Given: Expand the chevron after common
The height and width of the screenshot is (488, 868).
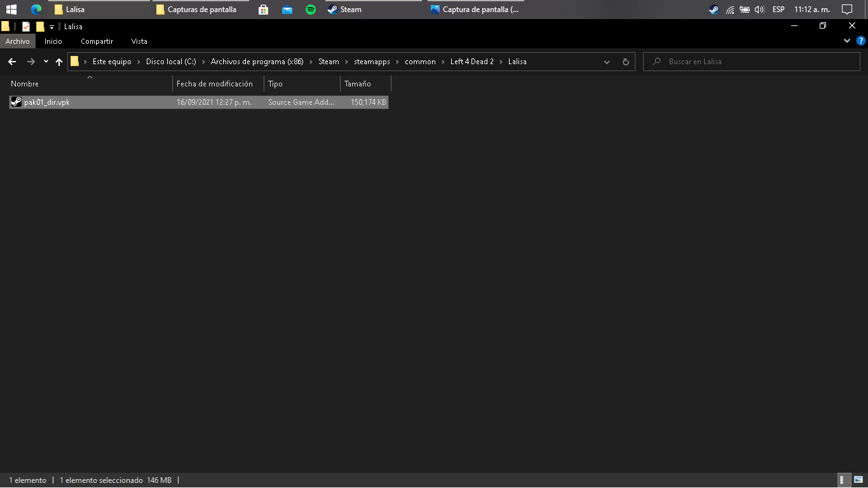Looking at the screenshot, I should (444, 62).
